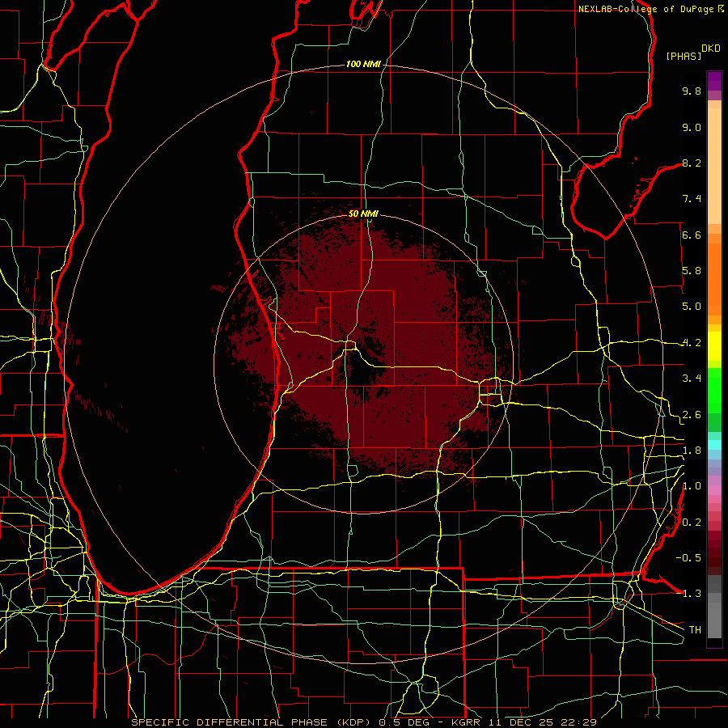Pick the gray segment of the color bar
Screen dimensions: 728x728
714,620
